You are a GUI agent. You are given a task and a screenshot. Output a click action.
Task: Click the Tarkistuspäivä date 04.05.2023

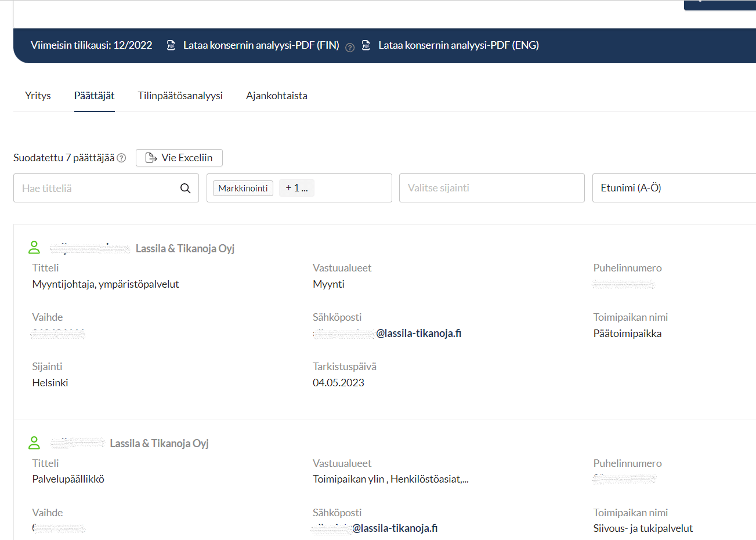pyautogui.click(x=339, y=383)
